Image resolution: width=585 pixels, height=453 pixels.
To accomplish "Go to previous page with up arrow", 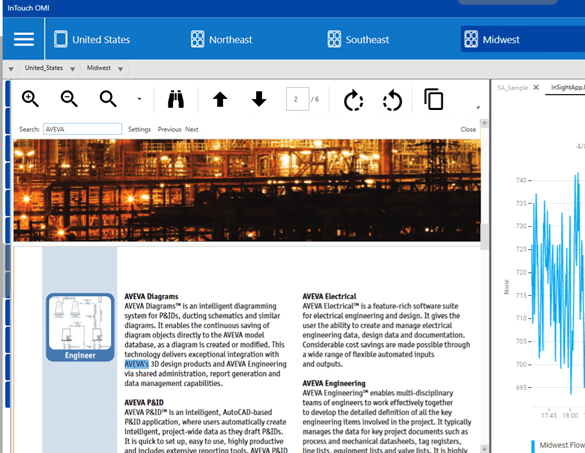I will [220, 99].
